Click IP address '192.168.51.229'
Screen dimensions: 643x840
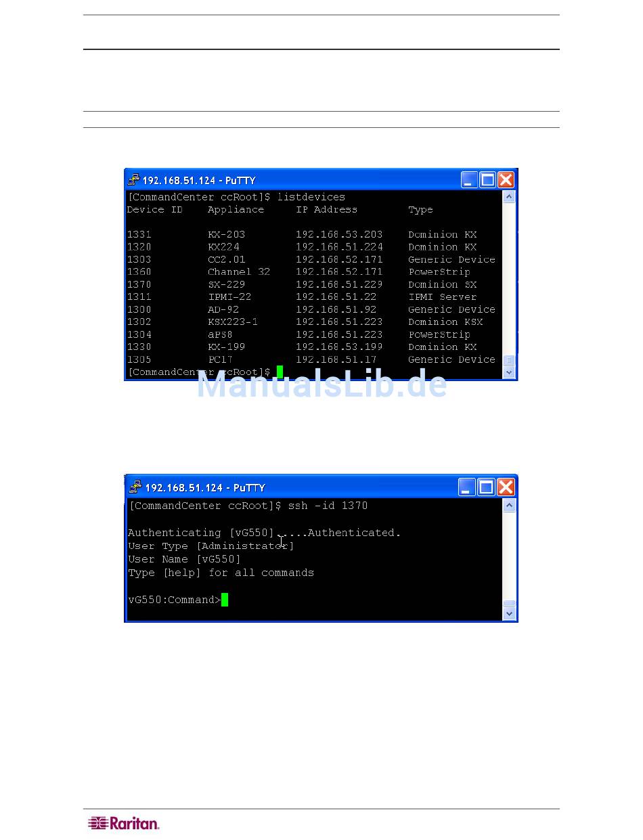(339, 284)
